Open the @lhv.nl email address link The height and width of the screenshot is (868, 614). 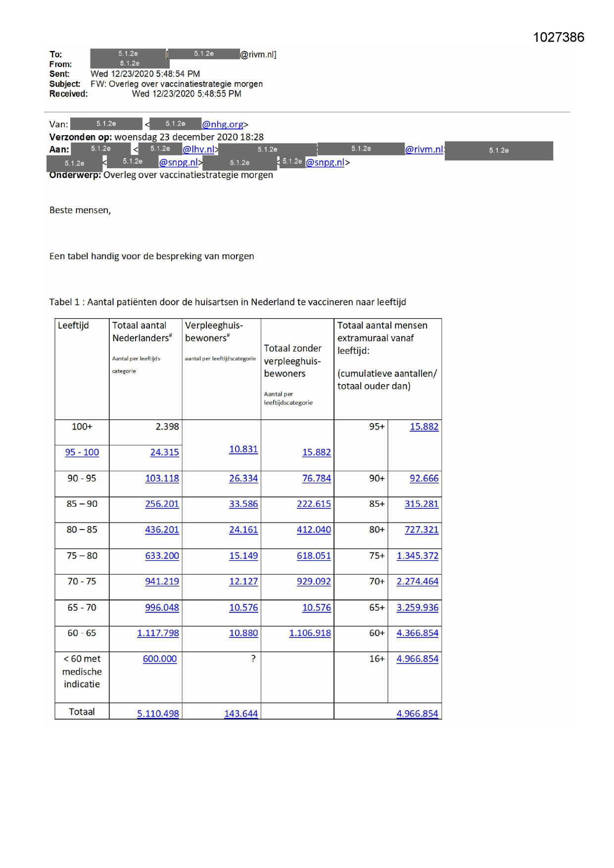(x=198, y=149)
